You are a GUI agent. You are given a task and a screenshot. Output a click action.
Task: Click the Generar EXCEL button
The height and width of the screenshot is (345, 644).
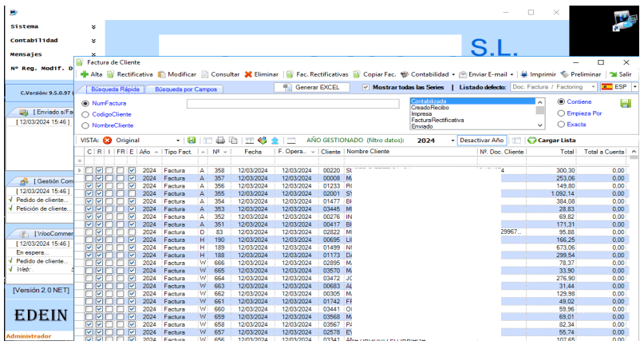(x=312, y=87)
